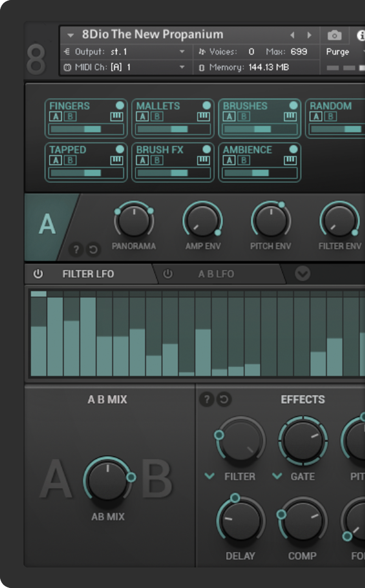Screen dimensions: 365x588
Task: Click the FINGERS keyboard range icon
Action: [x=116, y=116]
